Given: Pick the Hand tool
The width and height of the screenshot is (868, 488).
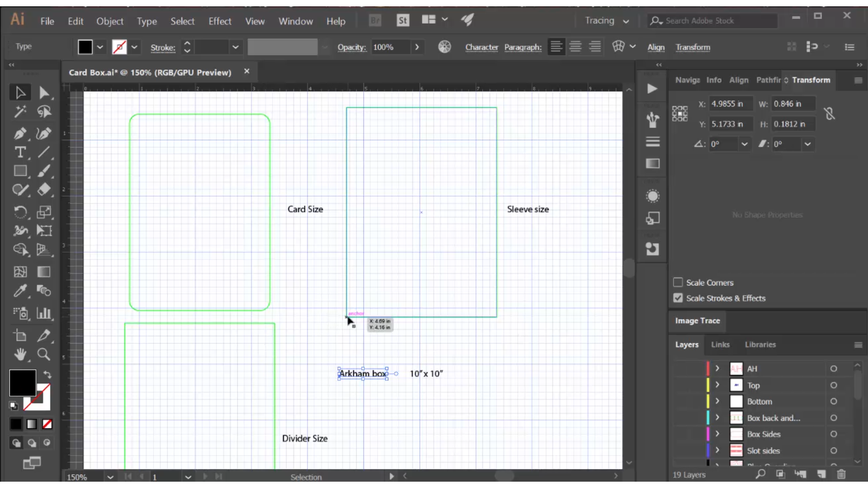Looking at the screenshot, I should (x=20, y=356).
